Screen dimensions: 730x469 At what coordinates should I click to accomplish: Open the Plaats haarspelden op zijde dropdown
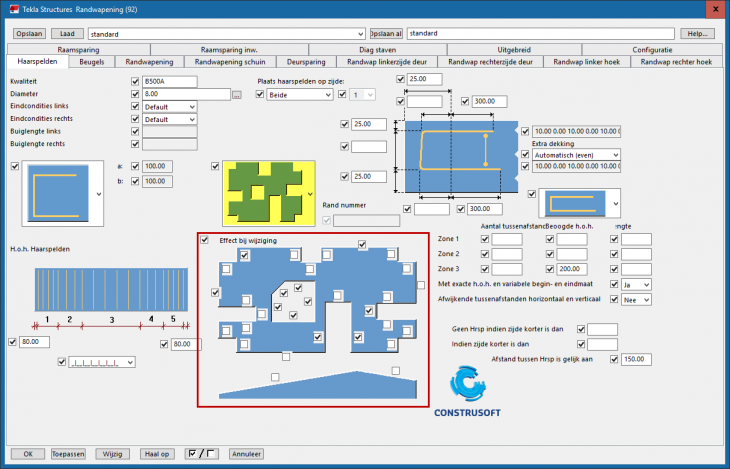tap(299, 94)
